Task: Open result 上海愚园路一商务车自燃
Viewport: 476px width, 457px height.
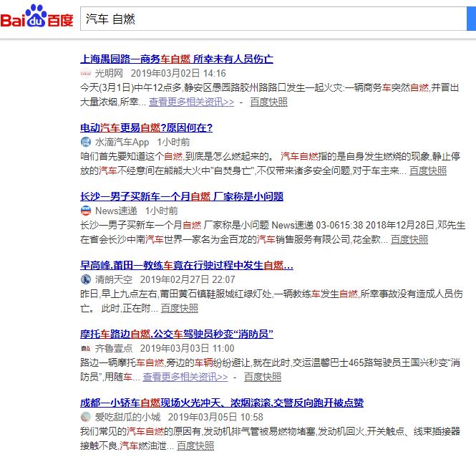Action: point(177,59)
